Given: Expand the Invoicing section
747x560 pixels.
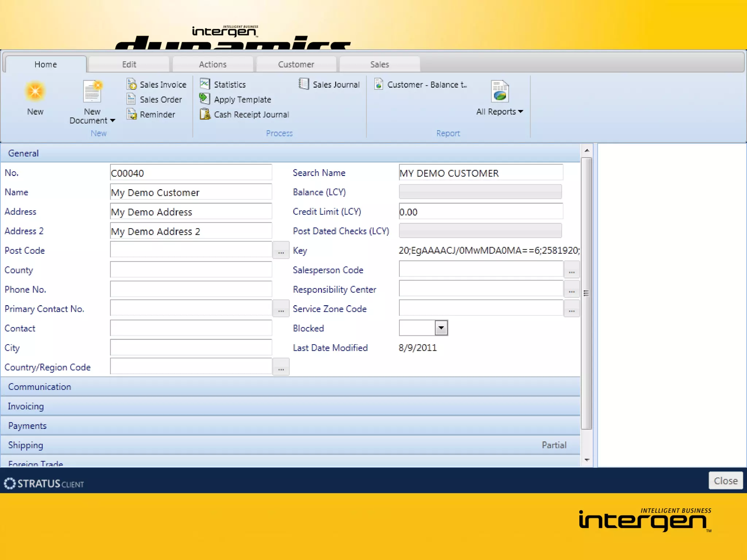Looking at the screenshot, I should click(x=290, y=406).
